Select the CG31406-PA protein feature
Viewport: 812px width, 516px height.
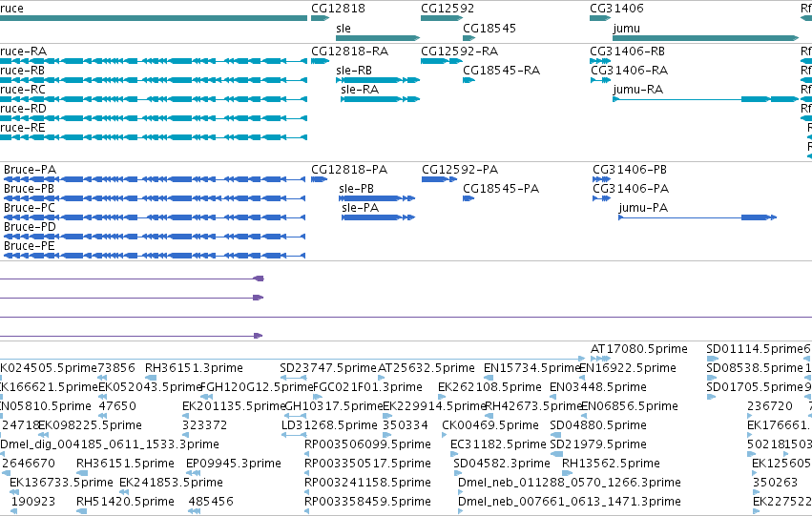[602, 198]
